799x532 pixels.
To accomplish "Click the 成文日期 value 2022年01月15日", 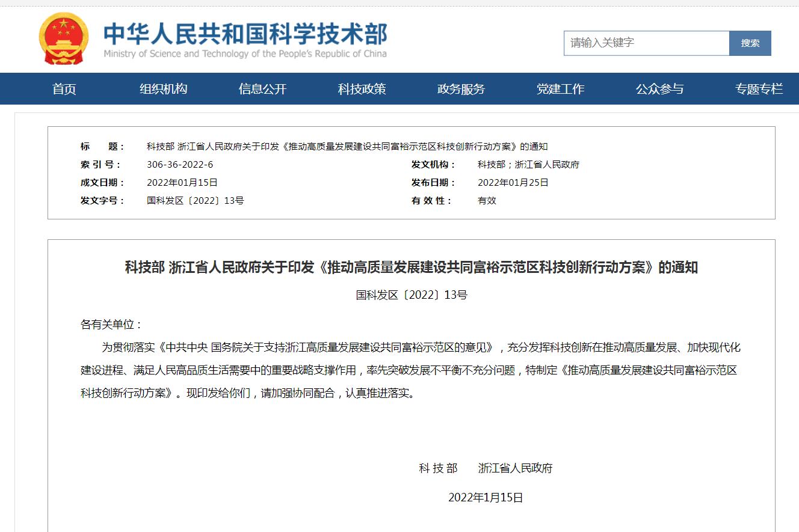I will [x=182, y=183].
